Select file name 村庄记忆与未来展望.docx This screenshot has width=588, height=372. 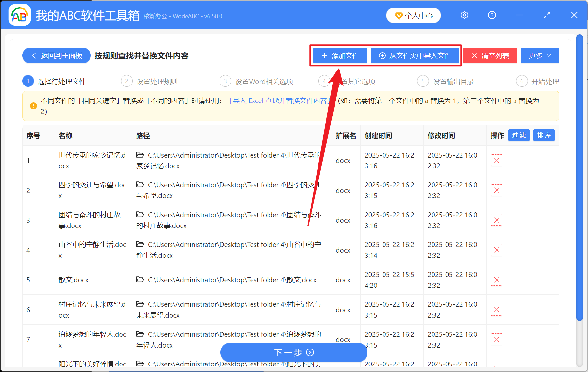point(92,310)
